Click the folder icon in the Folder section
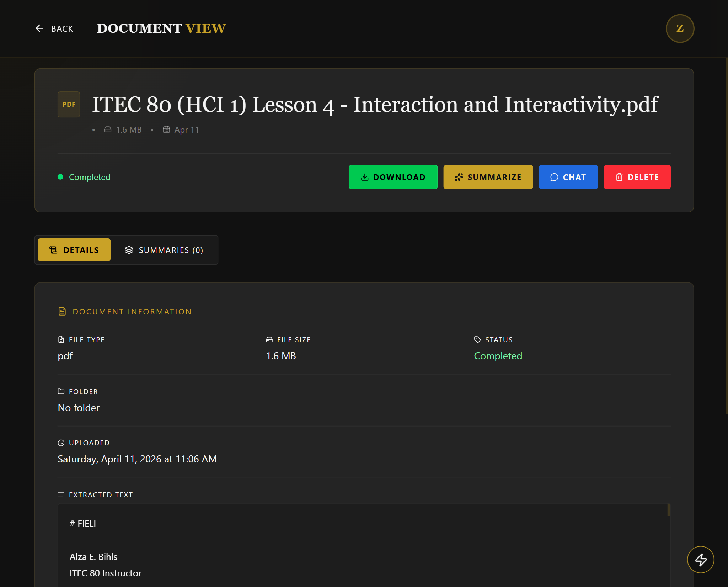Viewport: 728px width, 587px height. point(61,391)
